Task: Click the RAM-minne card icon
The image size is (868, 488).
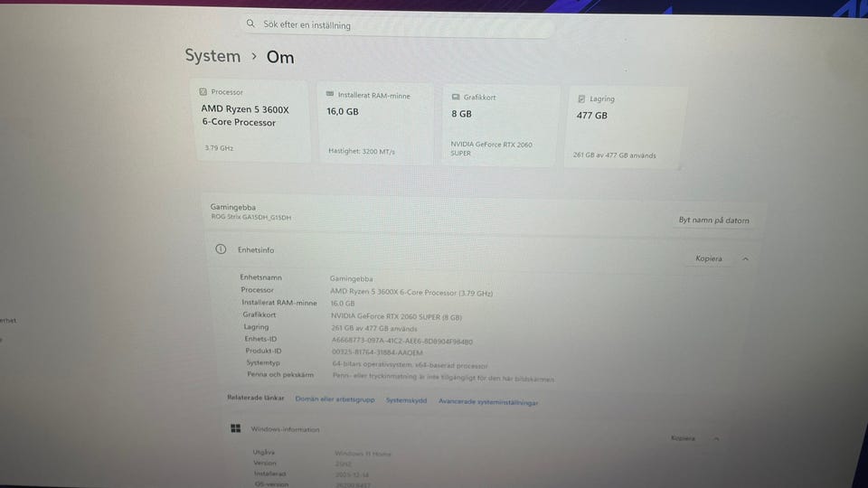Action: tap(330, 95)
